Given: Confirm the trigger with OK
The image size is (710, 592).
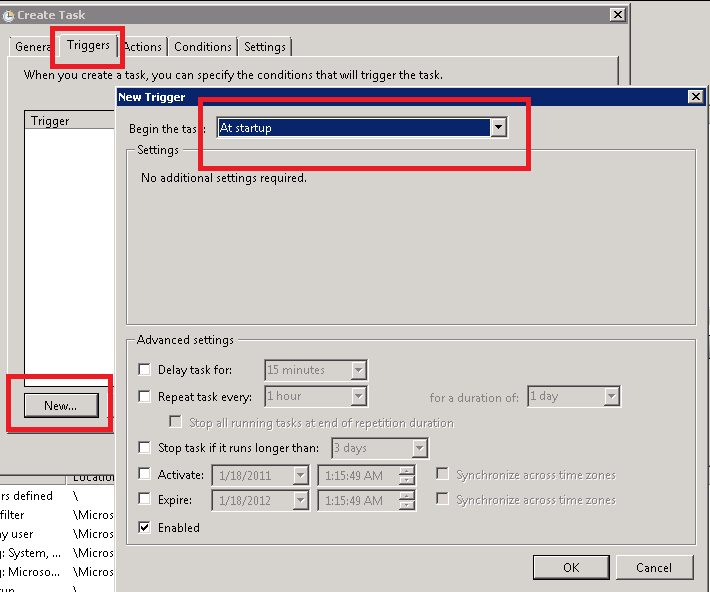Looking at the screenshot, I should [571, 567].
